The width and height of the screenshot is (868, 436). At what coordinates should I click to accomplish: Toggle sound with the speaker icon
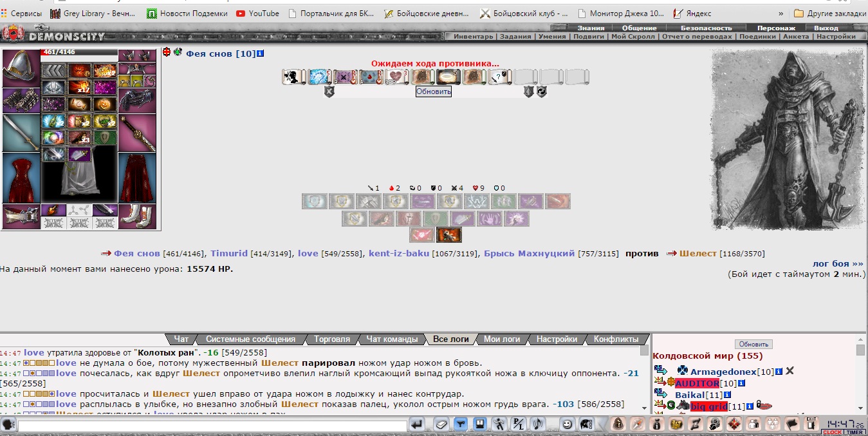537,425
